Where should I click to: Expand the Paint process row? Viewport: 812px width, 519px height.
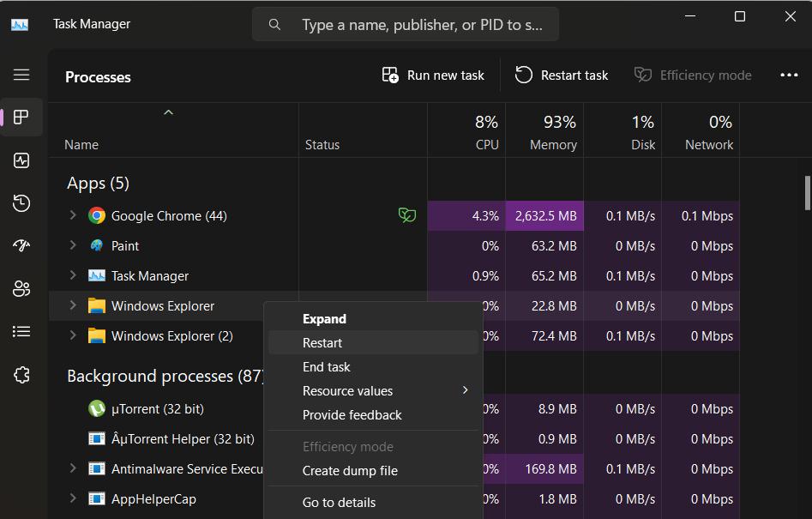point(73,246)
